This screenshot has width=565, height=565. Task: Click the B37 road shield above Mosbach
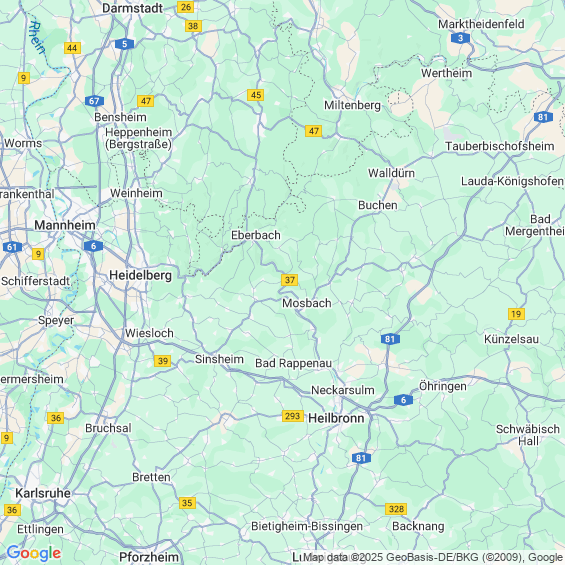pyautogui.click(x=290, y=280)
